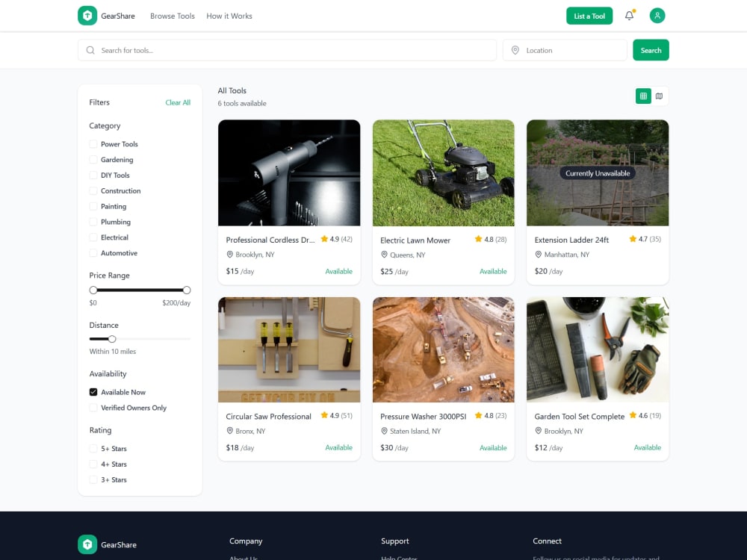Click the search magnifier icon
The height and width of the screenshot is (560, 747).
click(x=90, y=50)
